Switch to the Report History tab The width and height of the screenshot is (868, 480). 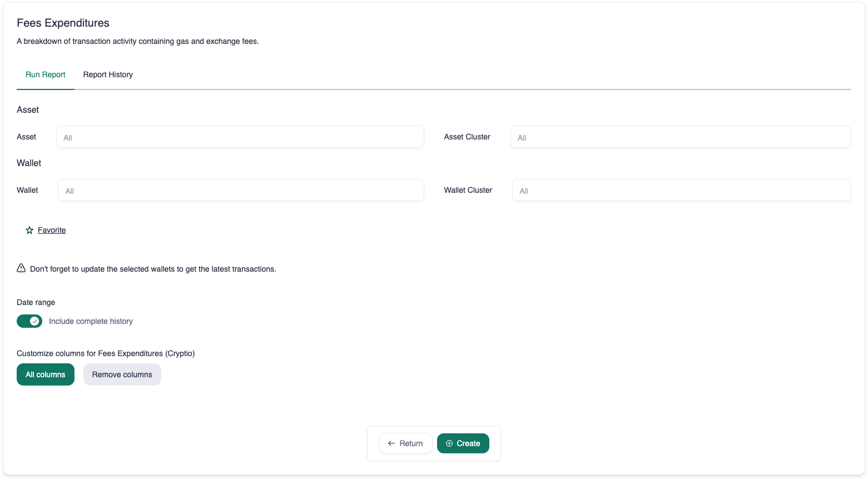pos(108,74)
